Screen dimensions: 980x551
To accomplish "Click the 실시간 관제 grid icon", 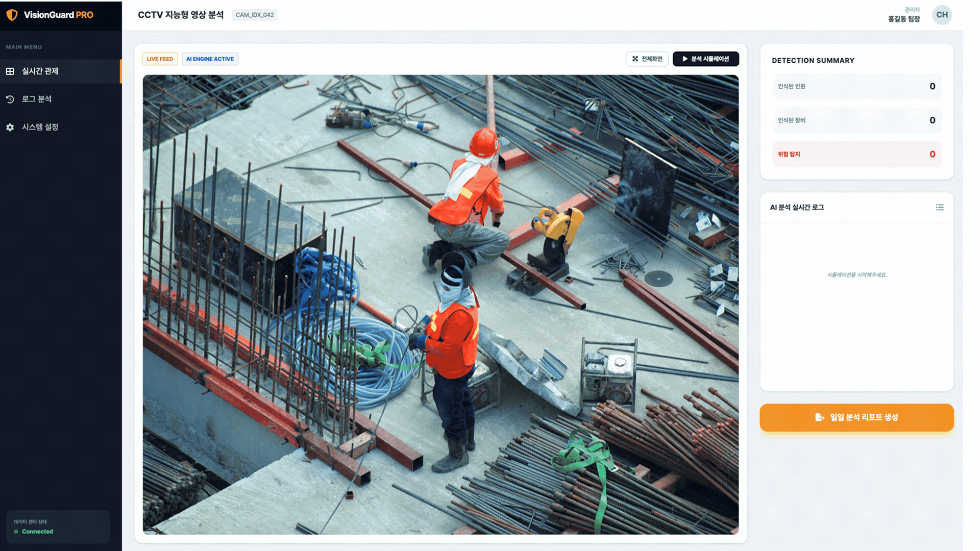I will tap(10, 71).
